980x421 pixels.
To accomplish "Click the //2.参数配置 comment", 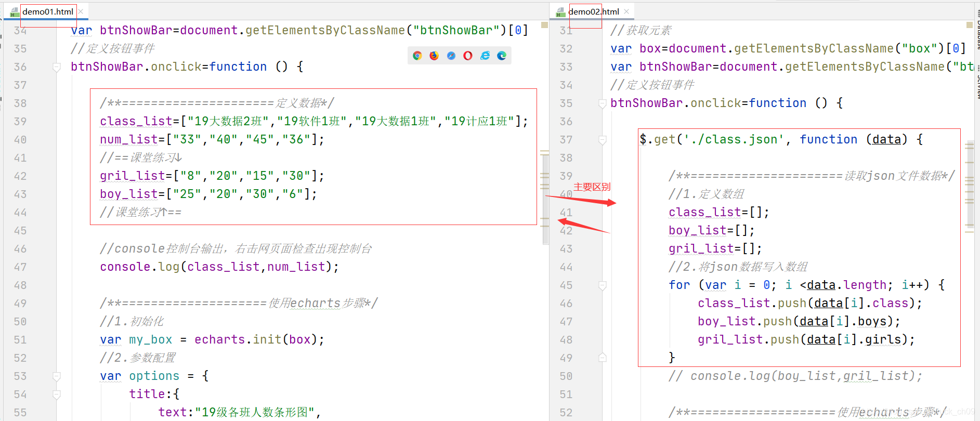I will [138, 358].
